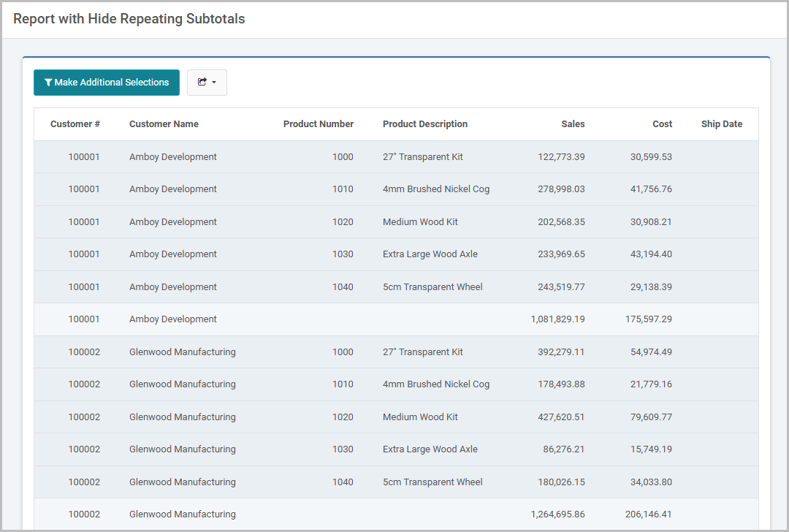Click the Customer # column header
Viewport: 789px width, 532px height.
click(x=75, y=123)
